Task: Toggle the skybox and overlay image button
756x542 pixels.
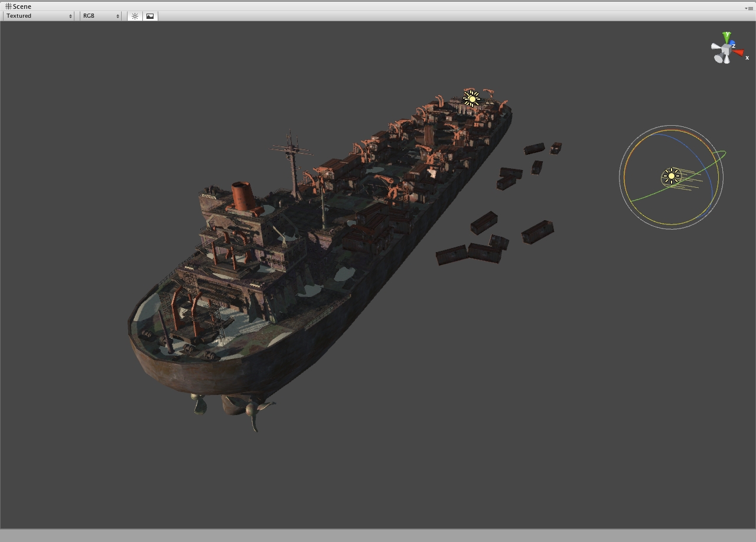Action: [x=150, y=16]
